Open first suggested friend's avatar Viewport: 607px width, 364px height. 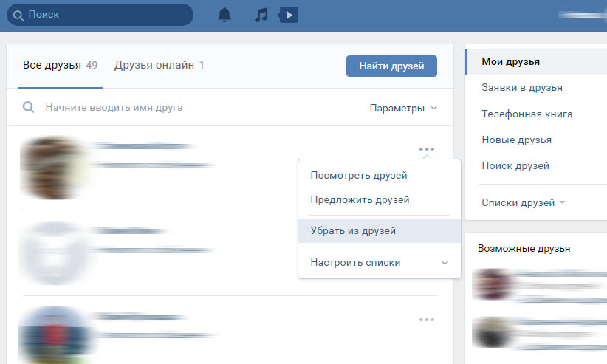(493, 285)
